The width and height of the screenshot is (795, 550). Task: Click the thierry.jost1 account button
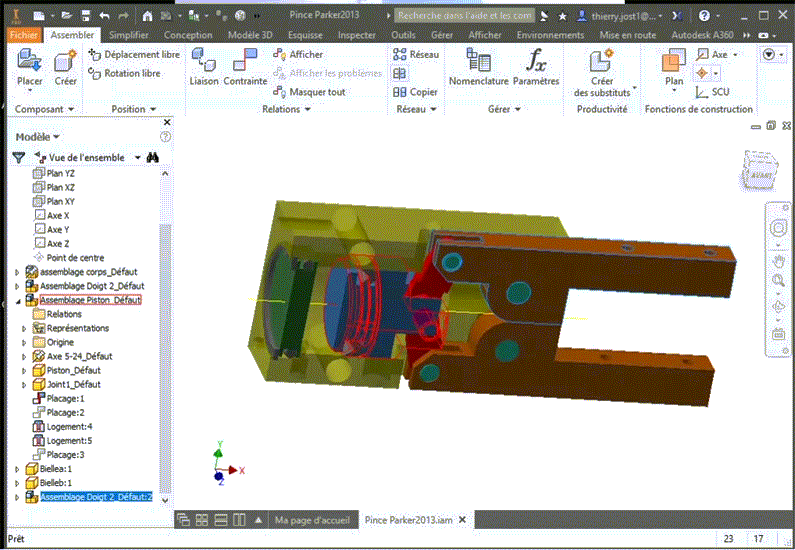[x=621, y=16]
